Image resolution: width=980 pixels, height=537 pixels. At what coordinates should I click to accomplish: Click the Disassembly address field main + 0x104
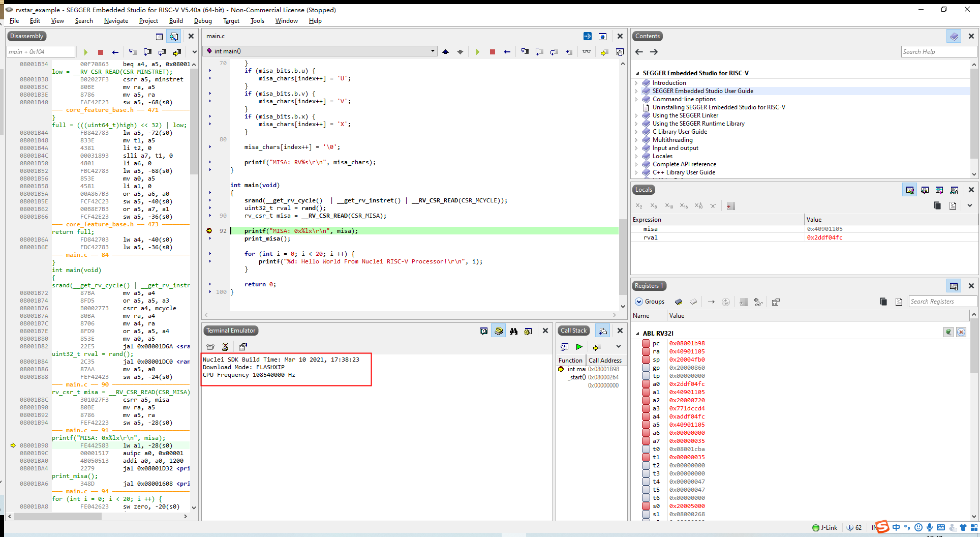click(41, 52)
